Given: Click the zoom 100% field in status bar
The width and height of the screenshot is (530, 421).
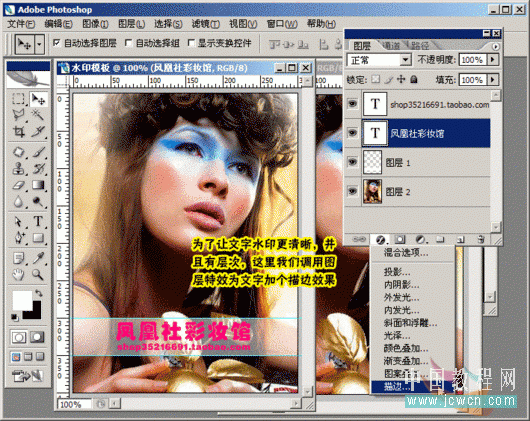Looking at the screenshot, I should [x=74, y=404].
